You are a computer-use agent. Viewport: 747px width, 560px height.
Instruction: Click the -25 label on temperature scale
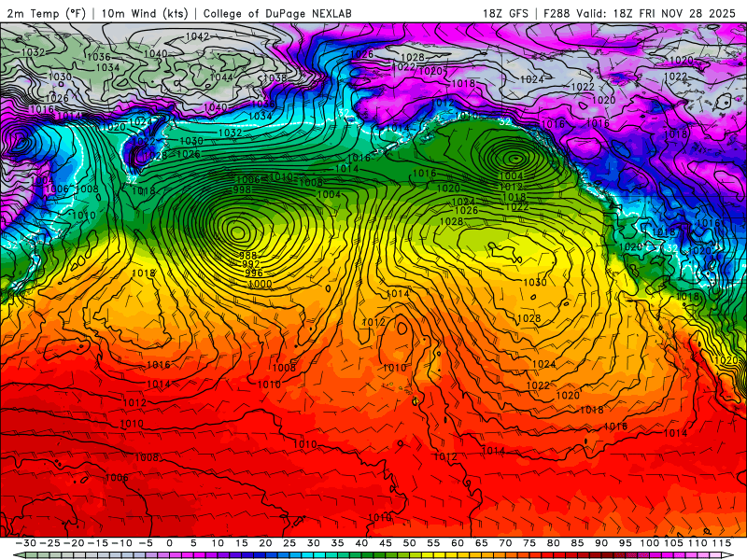pyautogui.click(x=49, y=543)
